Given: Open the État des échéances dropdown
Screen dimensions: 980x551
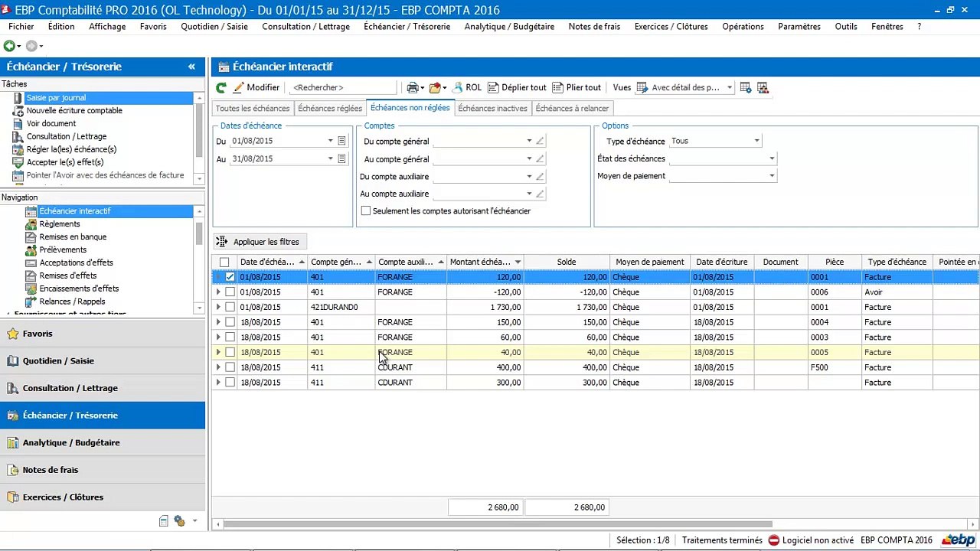Looking at the screenshot, I should tap(772, 159).
